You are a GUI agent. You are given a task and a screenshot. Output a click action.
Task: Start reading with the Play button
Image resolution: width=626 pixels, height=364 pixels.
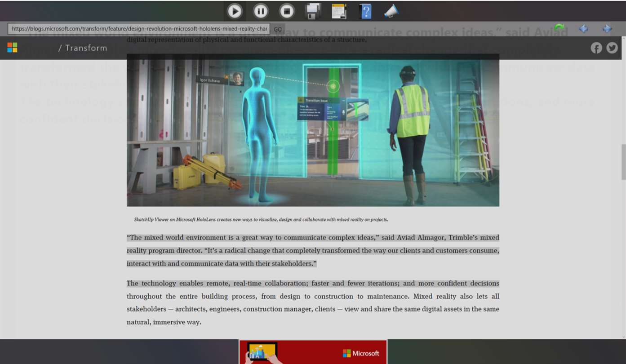click(235, 11)
